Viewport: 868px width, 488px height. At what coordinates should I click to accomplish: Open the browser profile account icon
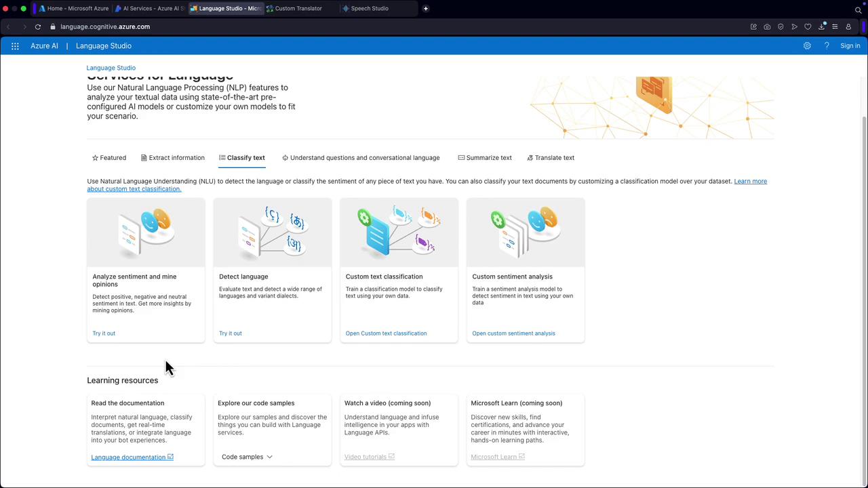pyautogui.click(x=848, y=27)
